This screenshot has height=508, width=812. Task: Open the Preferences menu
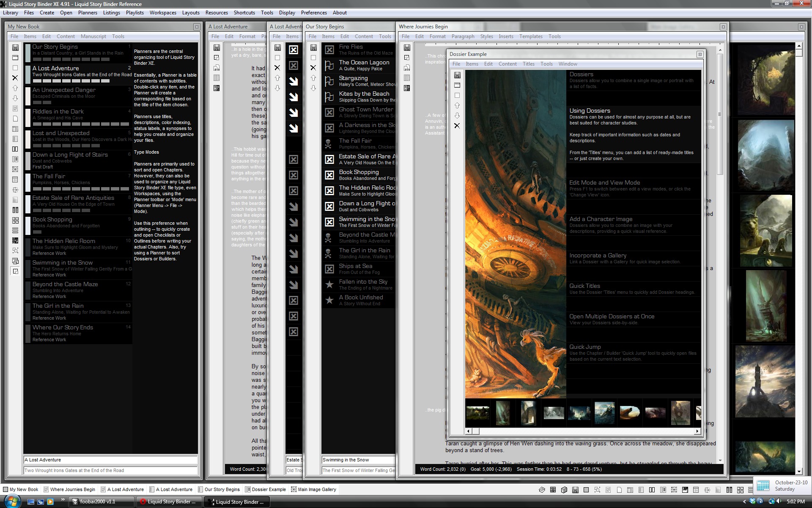[x=314, y=13]
